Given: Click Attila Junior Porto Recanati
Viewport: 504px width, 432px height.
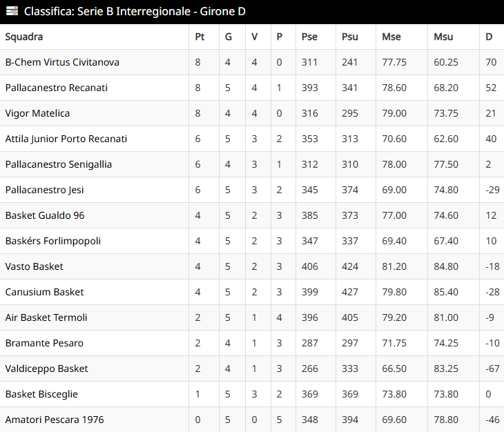Looking at the screenshot, I should click(x=66, y=139).
